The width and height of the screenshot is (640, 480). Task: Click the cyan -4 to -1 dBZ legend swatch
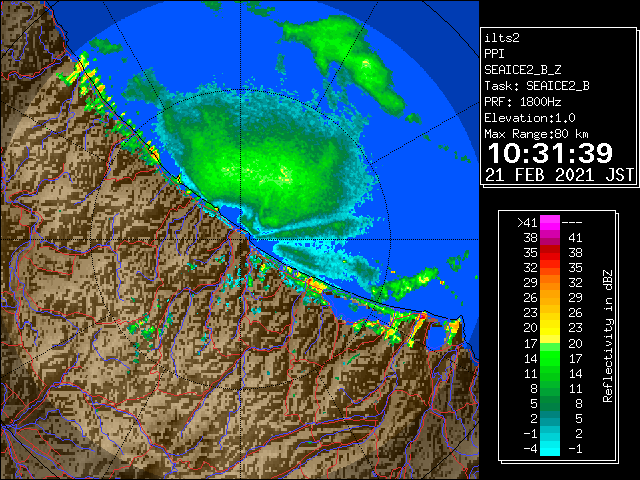click(550, 448)
